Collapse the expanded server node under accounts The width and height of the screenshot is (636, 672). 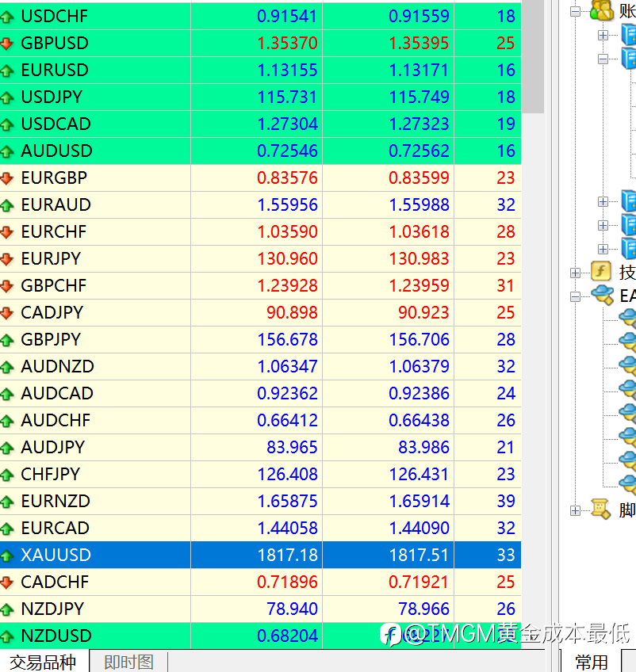[603, 59]
